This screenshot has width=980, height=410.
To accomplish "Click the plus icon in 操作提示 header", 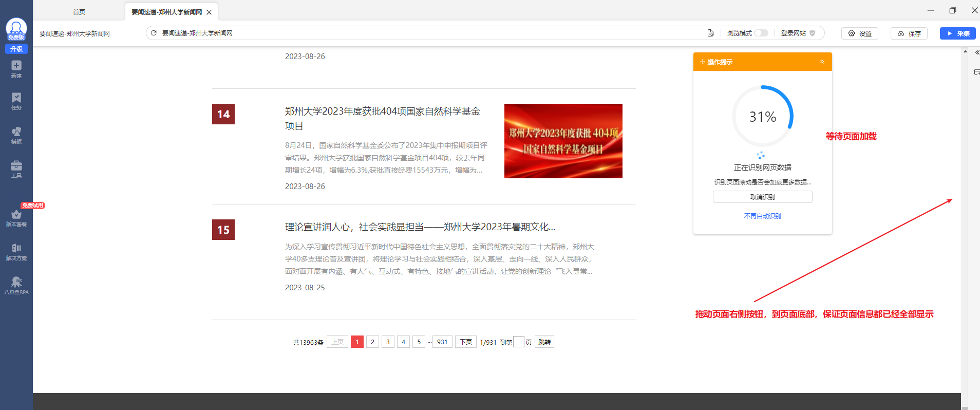I will [x=702, y=62].
